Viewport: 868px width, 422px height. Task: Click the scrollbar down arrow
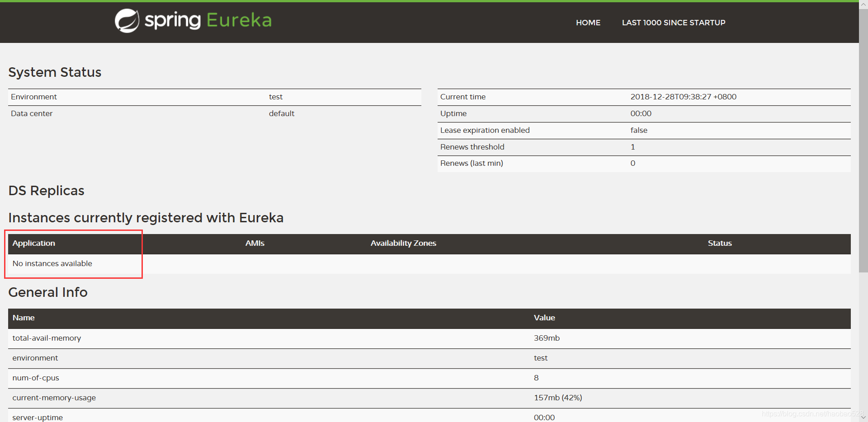click(863, 418)
